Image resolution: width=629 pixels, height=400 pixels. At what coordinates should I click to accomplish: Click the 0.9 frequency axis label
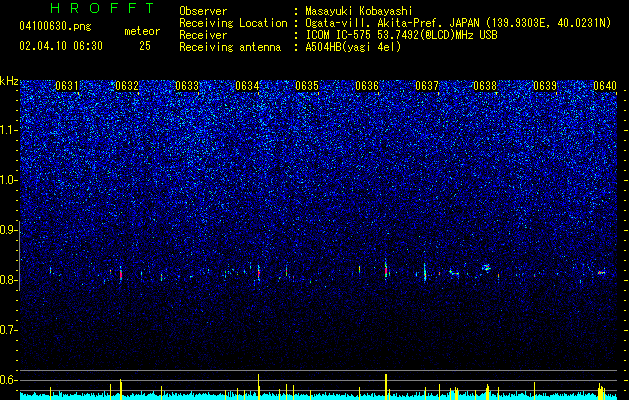pos(8,230)
